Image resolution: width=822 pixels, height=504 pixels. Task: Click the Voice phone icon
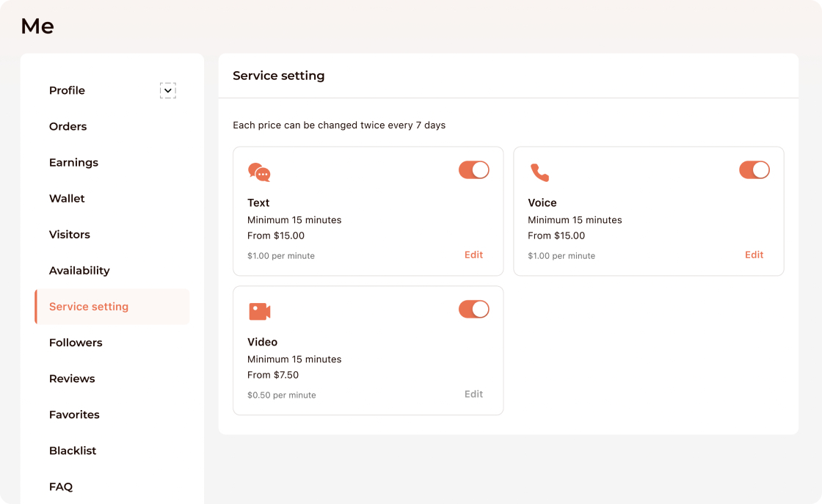coord(539,172)
